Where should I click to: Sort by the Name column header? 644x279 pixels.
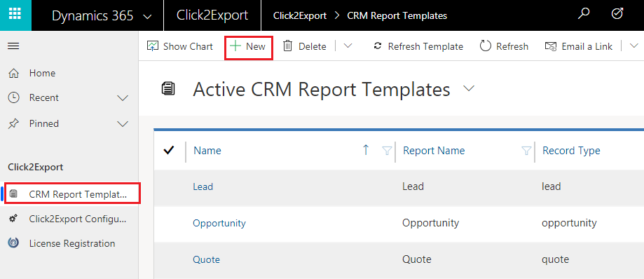207,151
